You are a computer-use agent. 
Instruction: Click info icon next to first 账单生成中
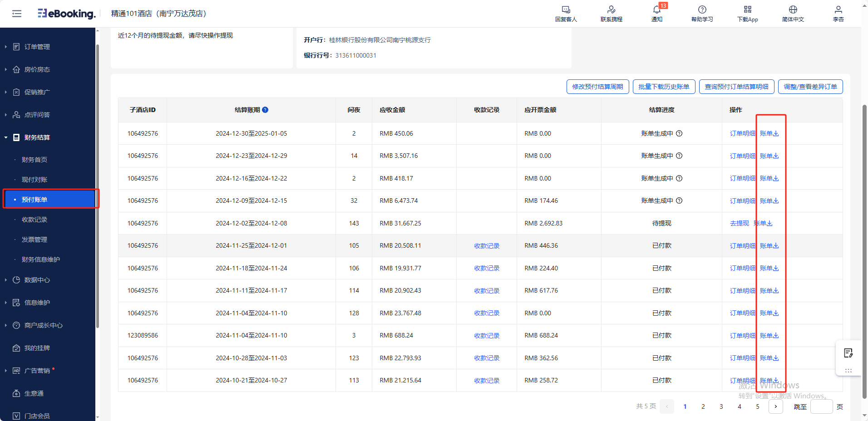click(x=679, y=133)
